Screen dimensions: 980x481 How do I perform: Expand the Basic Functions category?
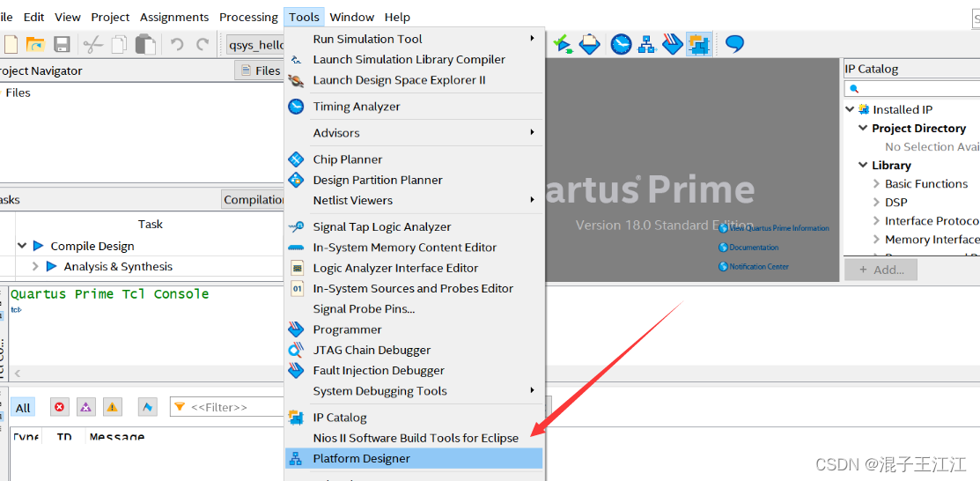click(876, 184)
